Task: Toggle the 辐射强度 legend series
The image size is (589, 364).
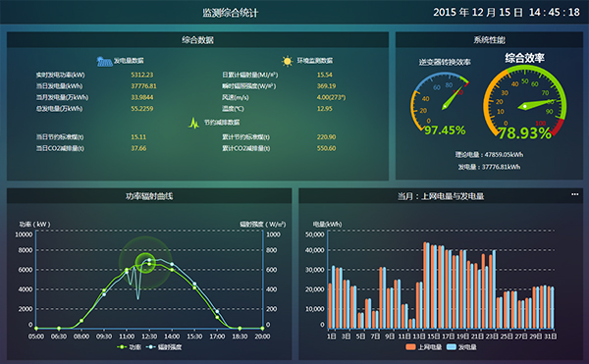Action: point(164,347)
